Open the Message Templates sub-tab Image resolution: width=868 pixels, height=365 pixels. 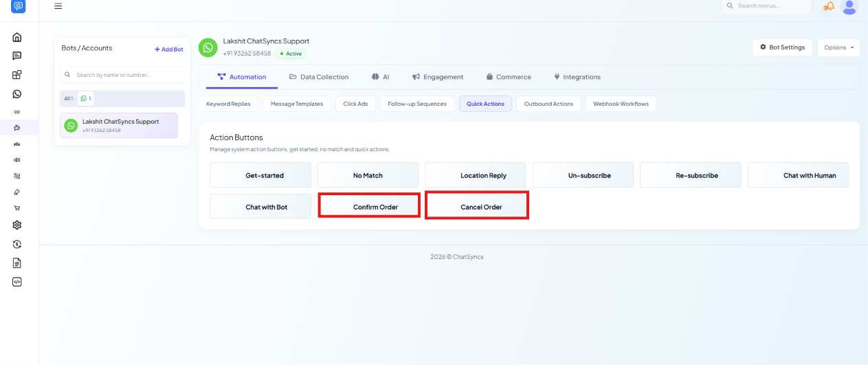(297, 104)
